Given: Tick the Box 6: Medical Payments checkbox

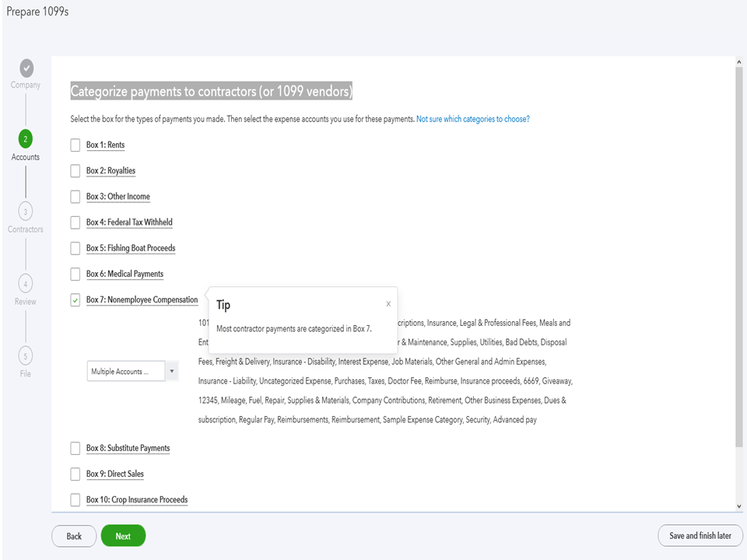Looking at the screenshot, I should [75, 275].
